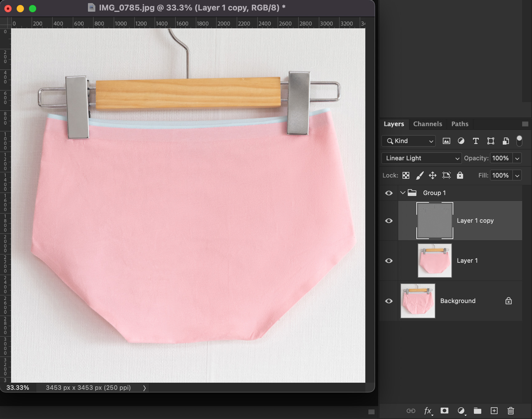Delete layer trash icon
532x419 pixels.
click(x=510, y=411)
